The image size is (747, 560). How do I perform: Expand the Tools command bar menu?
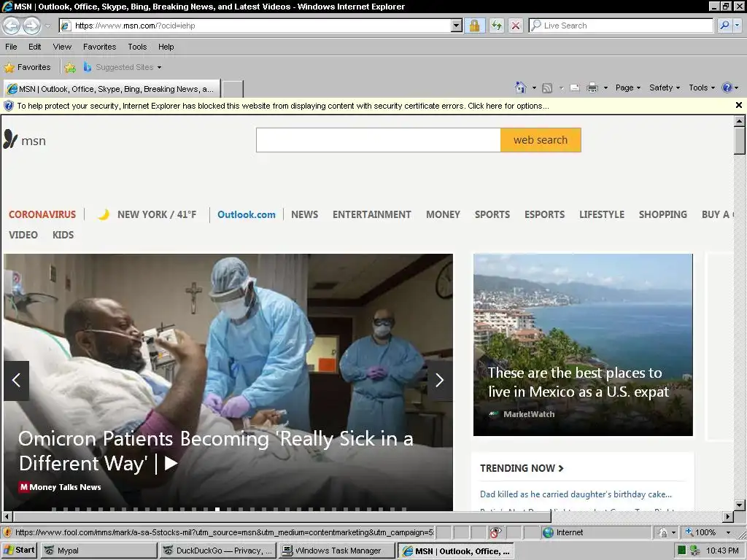pos(702,87)
